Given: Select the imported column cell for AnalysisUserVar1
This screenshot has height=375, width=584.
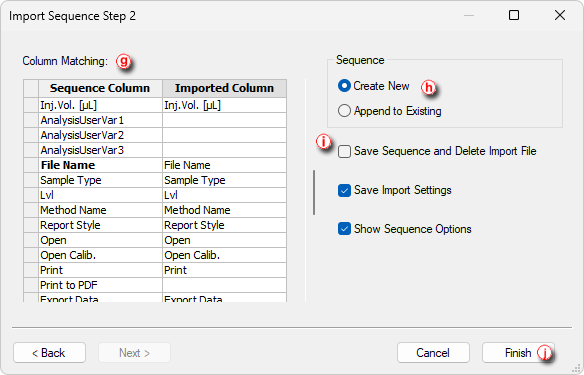Looking at the screenshot, I should click(x=224, y=120).
